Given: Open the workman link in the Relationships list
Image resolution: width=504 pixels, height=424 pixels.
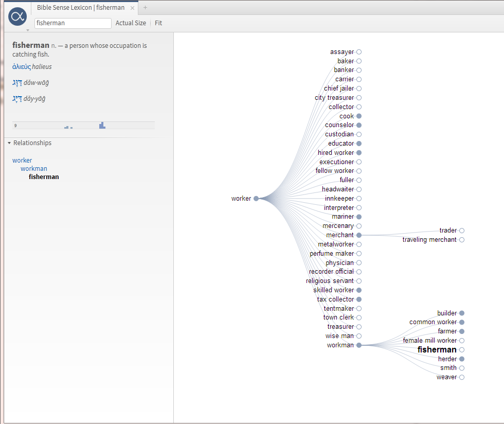Looking at the screenshot, I should point(34,168).
